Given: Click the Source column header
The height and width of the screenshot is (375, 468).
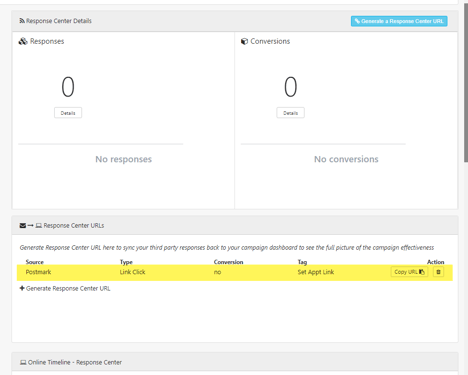Looking at the screenshot, I should (35, 262).
